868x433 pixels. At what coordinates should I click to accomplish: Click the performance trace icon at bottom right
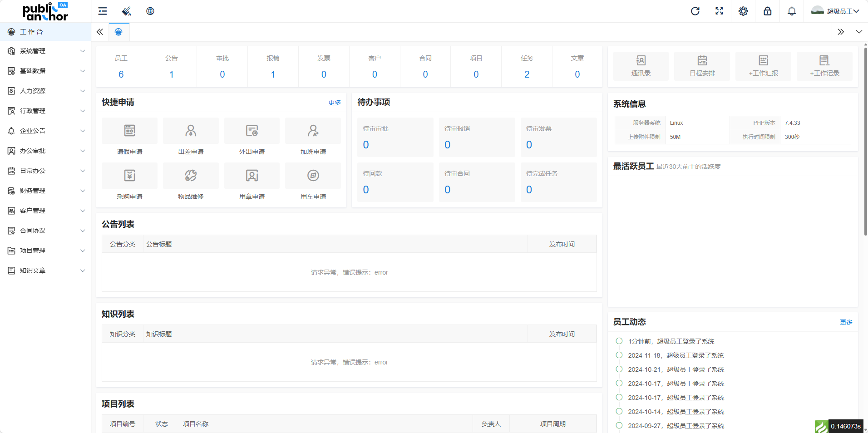pos(821,426)
